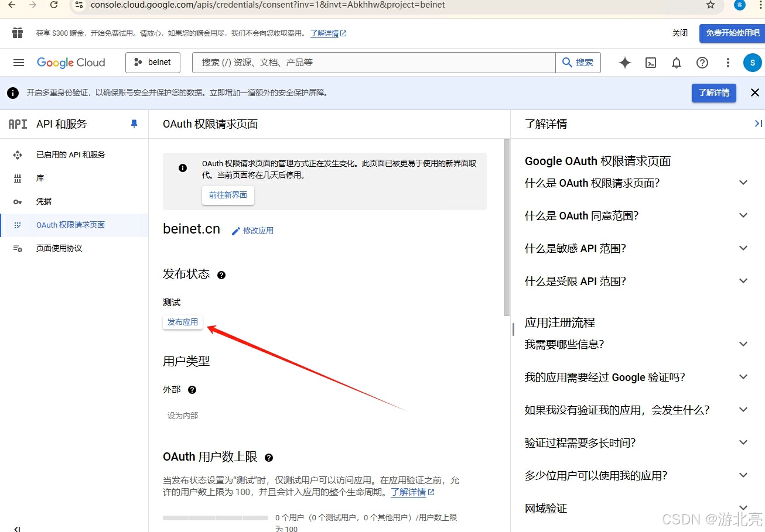Viewport: 765px width, 532px height.
Task: Click the Google Cloud logo
Action: (71, 63)
